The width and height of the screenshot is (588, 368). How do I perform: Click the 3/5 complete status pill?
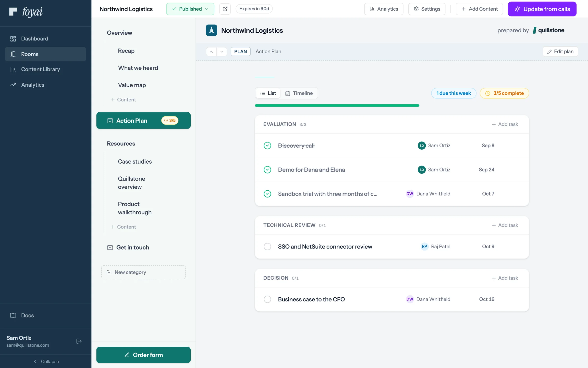pyautogui.click(x=504, y=93)
